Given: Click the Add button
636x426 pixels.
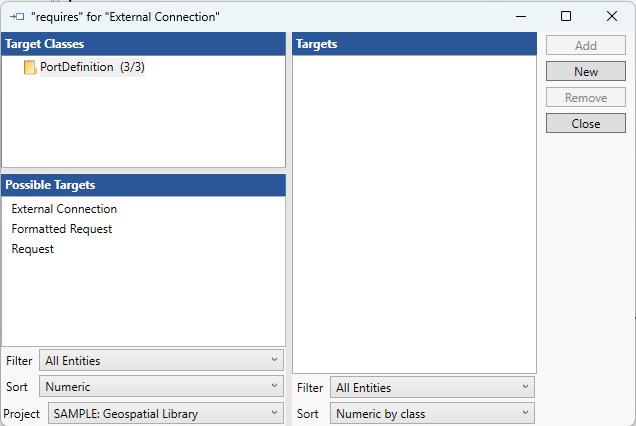Looking at the screenshot, I should 586,45.
